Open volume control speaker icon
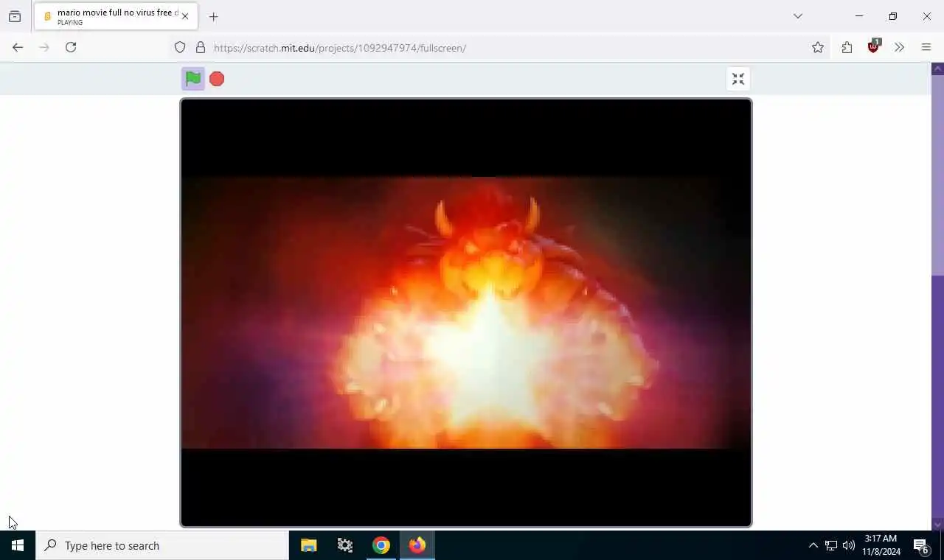This screenshot has height=560, width=944. pyautogui.click(x=849, y=545)
